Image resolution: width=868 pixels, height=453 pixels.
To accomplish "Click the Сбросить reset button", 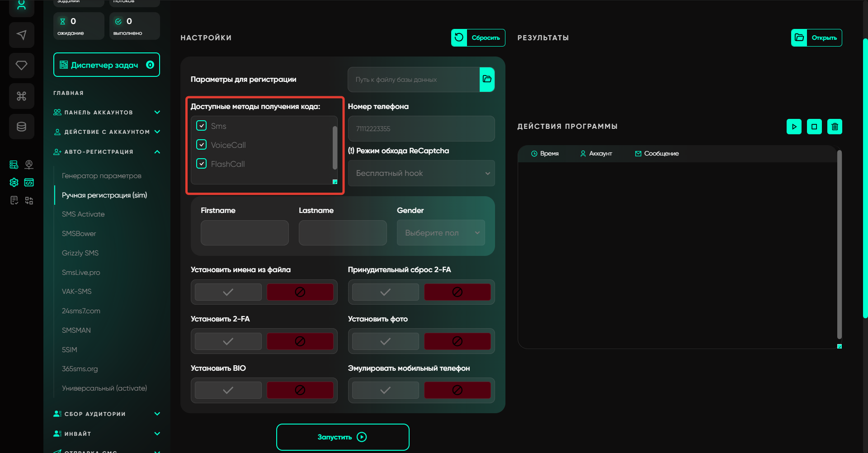I will point(478,38).
